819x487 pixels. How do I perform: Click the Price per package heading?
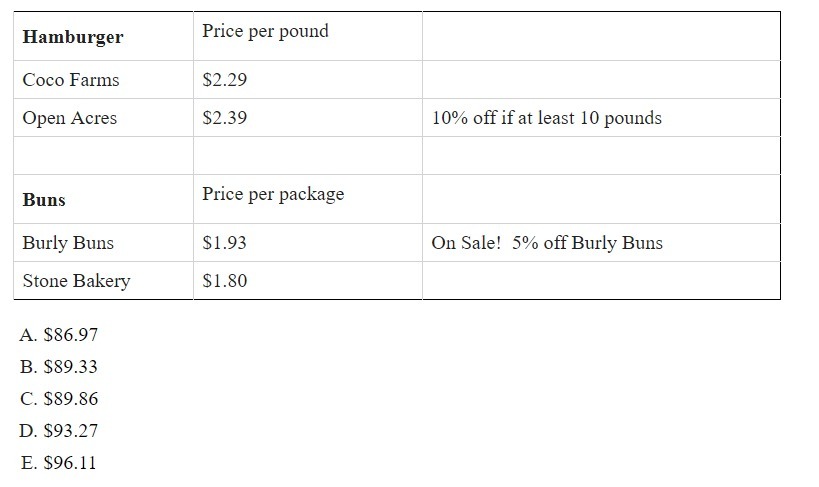click(273, 194)
